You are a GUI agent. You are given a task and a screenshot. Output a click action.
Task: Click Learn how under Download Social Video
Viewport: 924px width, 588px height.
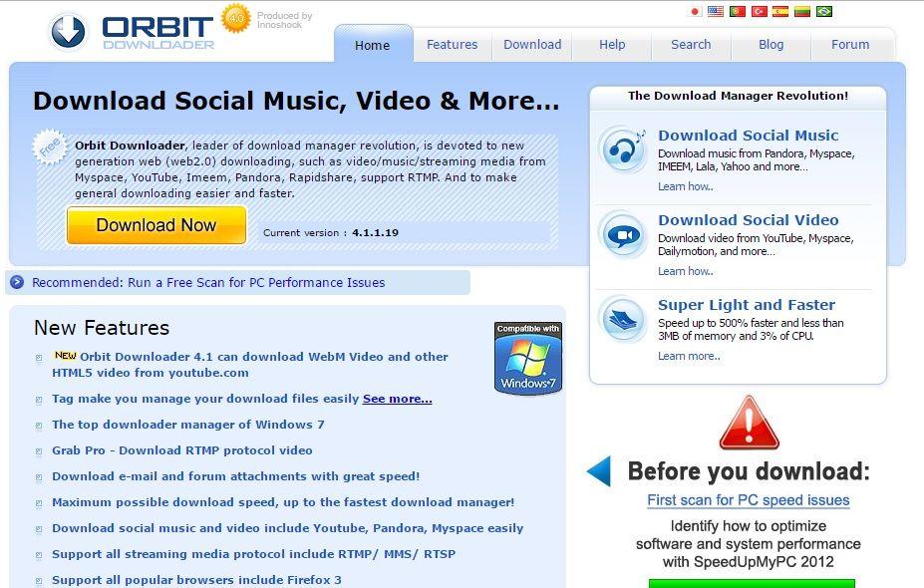pos(686,271)
